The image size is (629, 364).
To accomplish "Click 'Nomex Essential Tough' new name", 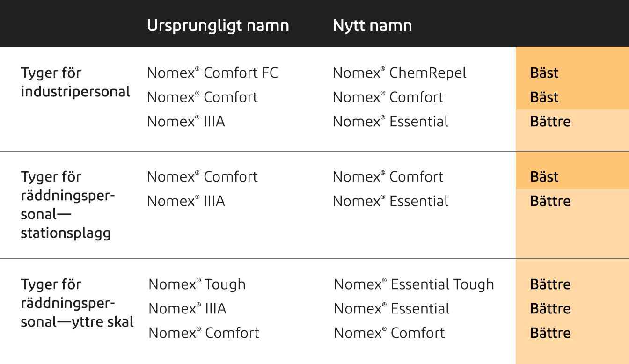I will 414,284.
